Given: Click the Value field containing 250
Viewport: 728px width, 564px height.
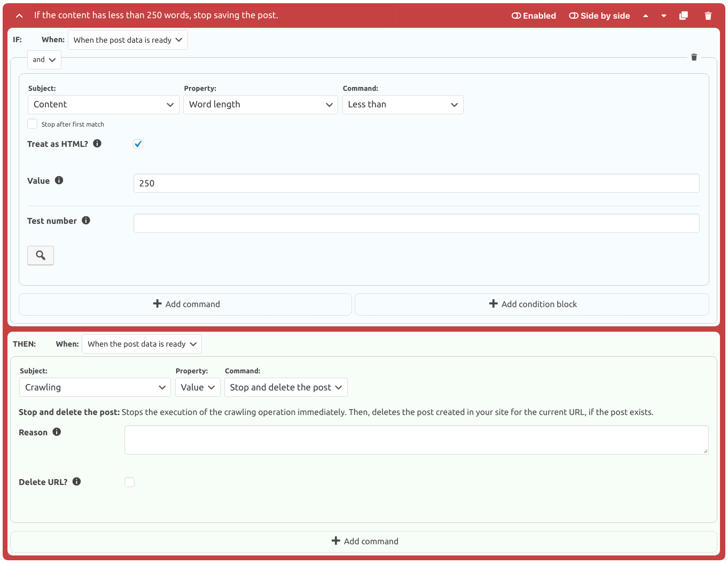Looking at the screenshot, I should point(417,183).
